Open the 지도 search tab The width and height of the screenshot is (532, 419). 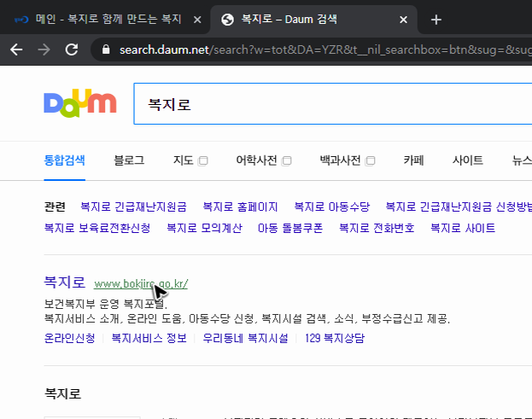(x=184, y=160)
